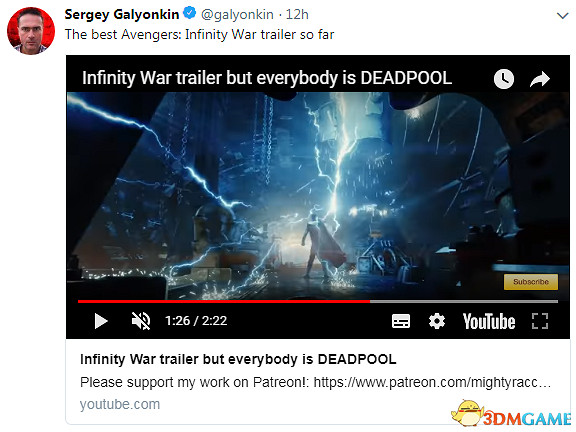Click the yellow Subscribe button

pos(531,282)
